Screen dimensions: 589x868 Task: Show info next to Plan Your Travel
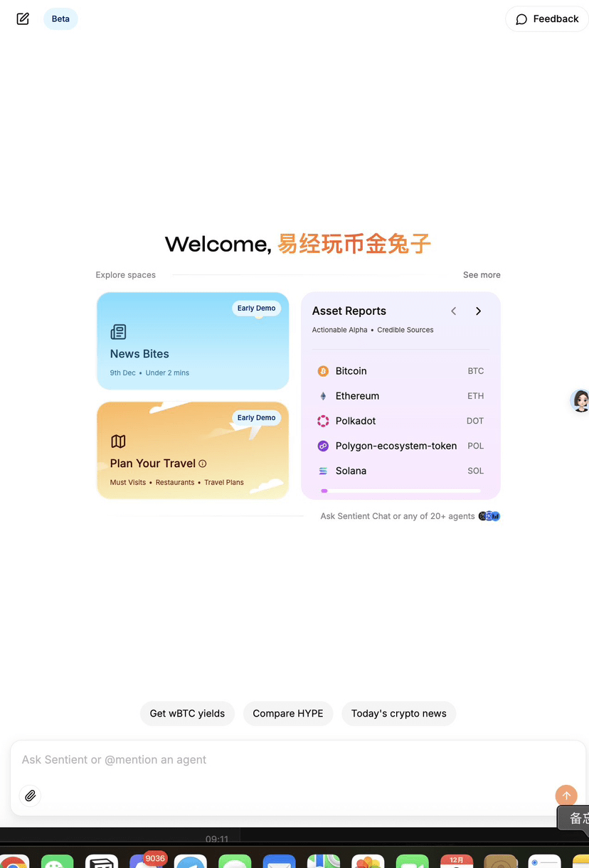[203, 464]
